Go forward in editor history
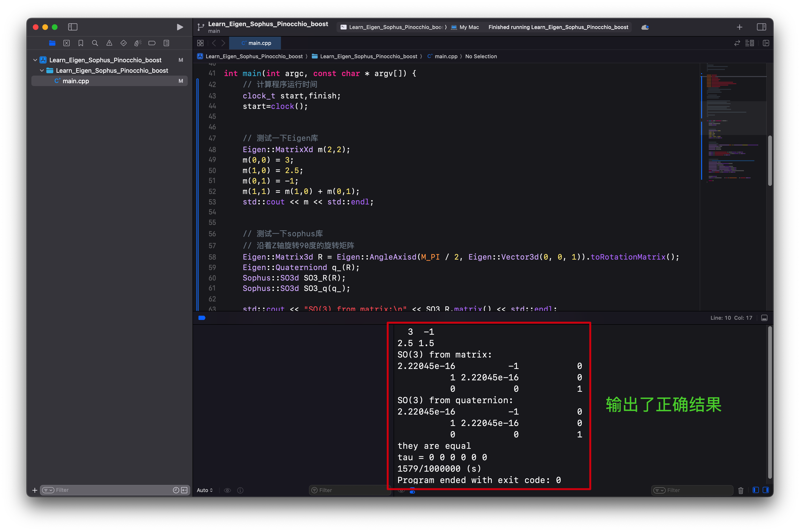The width and height of the screenshot is (800, 532). click(223, 43)
